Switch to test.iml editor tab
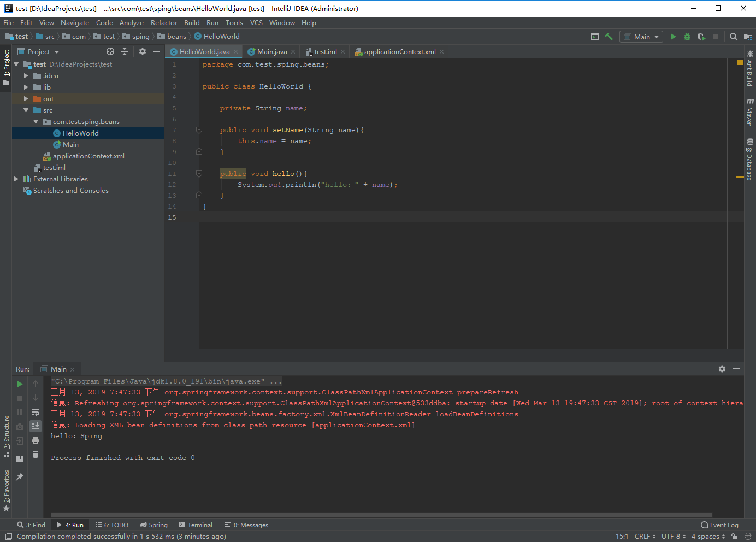The width and height of the screenshot is (756, 542). (x=326, y=52)
